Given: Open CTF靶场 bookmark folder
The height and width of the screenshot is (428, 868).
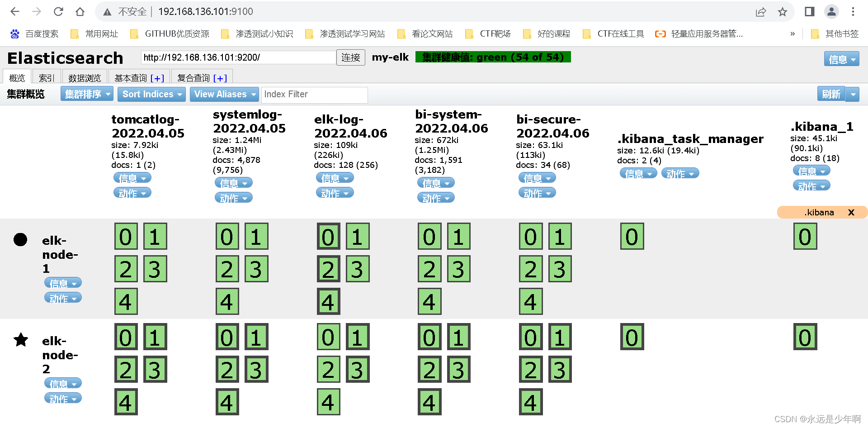Looking at the screenshot, I should (x=488, y=34).
